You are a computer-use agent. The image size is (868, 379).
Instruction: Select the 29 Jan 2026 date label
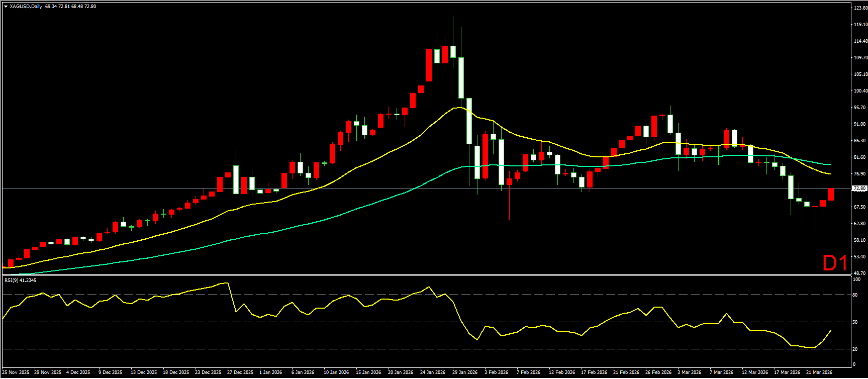(x=464, y=372)
